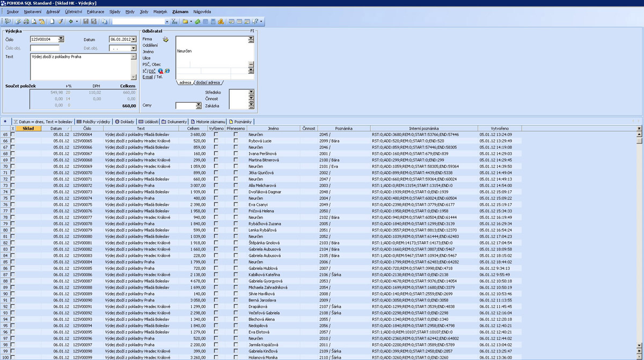Click the save diskette icon

click(86, 21)
